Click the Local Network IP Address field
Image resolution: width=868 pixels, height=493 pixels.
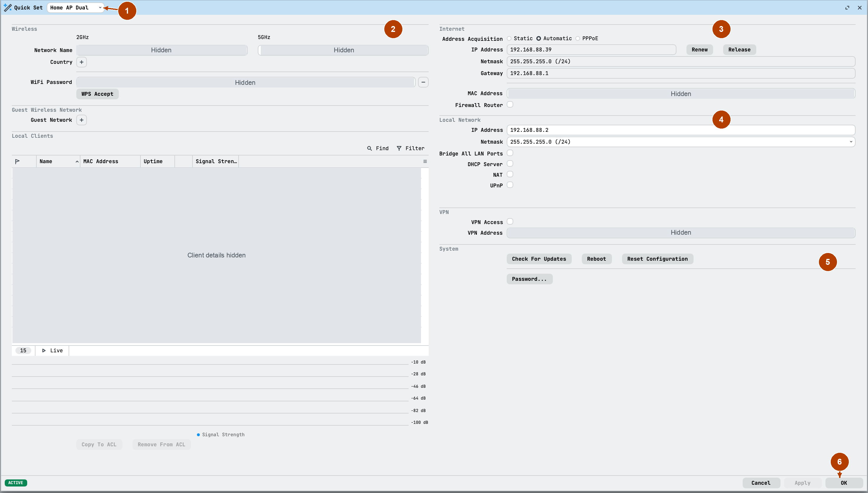[681, 130]
